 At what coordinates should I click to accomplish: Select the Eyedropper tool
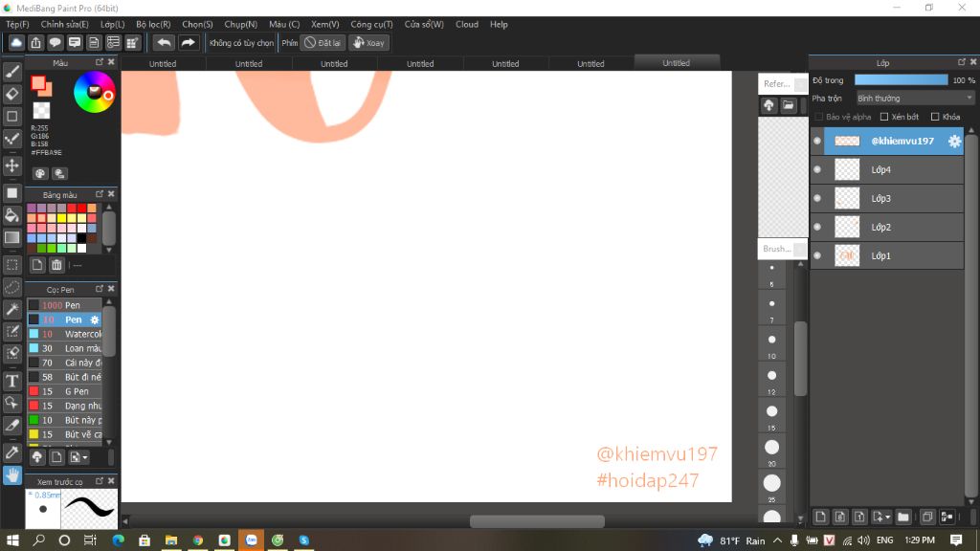11,452
